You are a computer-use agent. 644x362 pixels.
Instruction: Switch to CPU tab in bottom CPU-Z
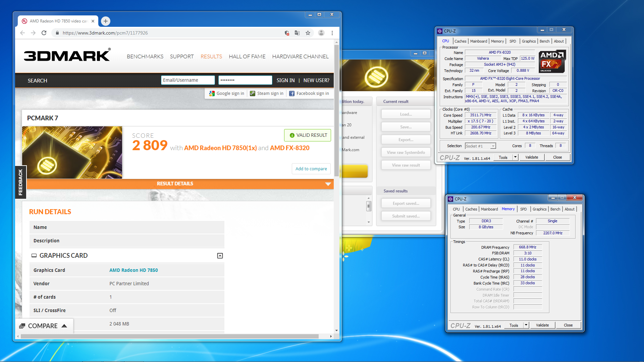[457, 209]
